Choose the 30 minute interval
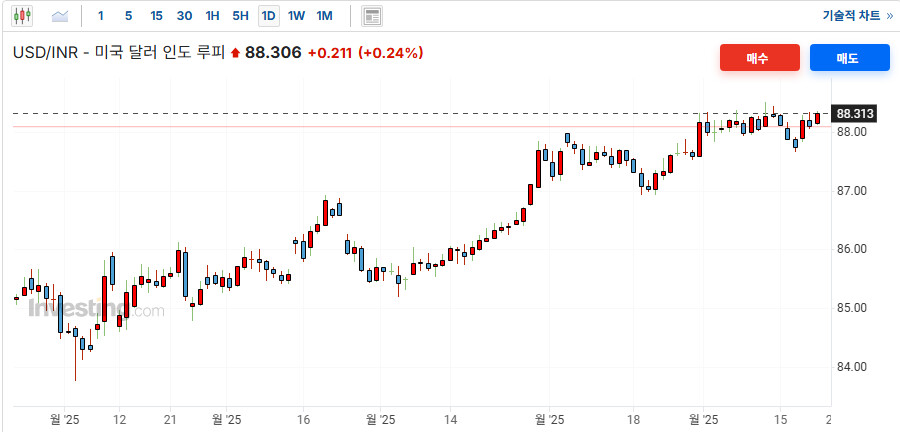 pos(184,16)
